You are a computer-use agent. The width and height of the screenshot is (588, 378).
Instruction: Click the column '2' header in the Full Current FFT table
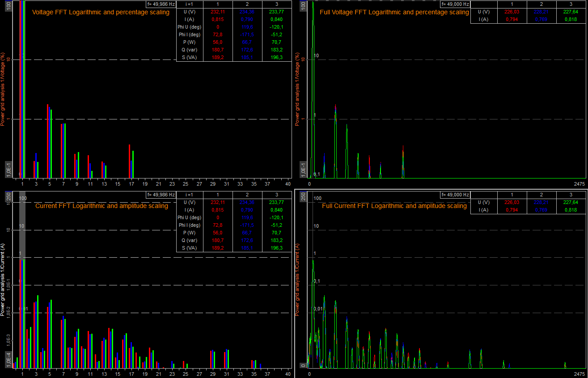(x=541, y=195)
